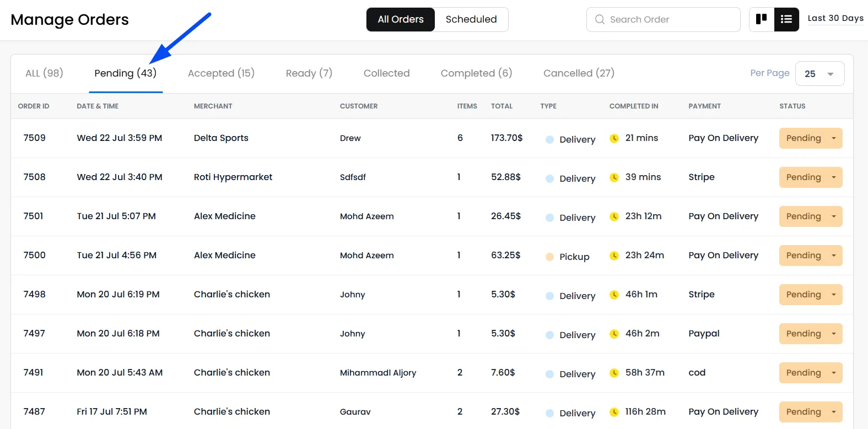Open the Collected tab
This screenshot has height=429, width=868.
pos(386,73)
